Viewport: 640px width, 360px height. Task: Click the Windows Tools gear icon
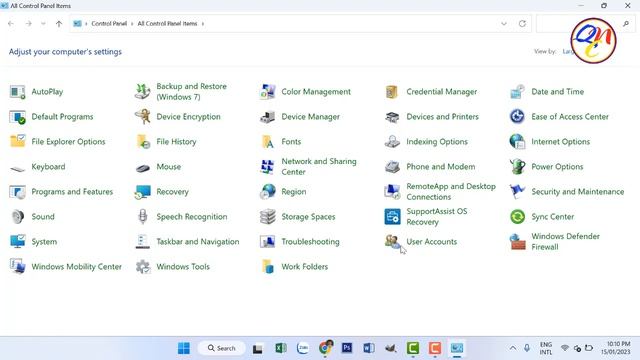pyautogui.click(x=142, y=267)
